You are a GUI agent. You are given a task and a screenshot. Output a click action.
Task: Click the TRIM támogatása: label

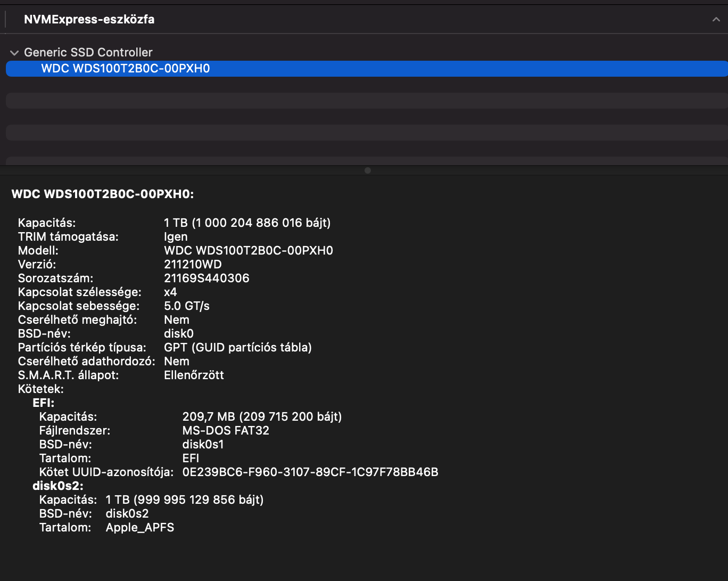[68, 236]
